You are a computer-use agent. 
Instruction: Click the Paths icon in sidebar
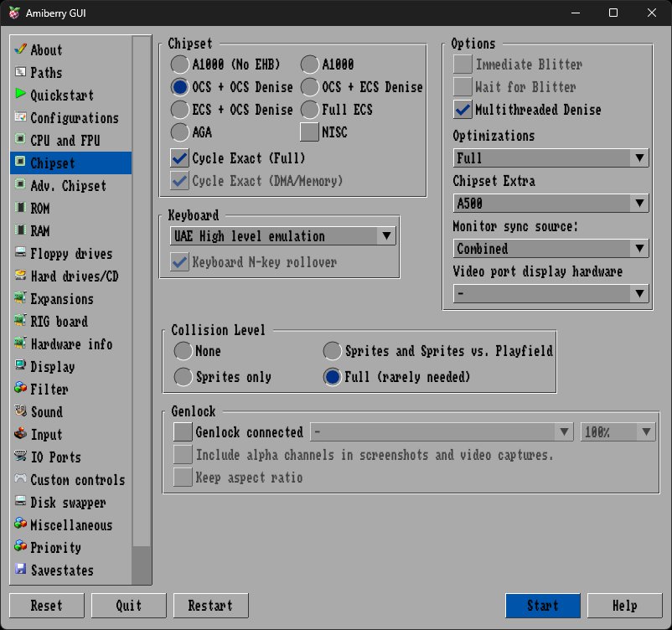pyautogui.click(x=20, y=71)
